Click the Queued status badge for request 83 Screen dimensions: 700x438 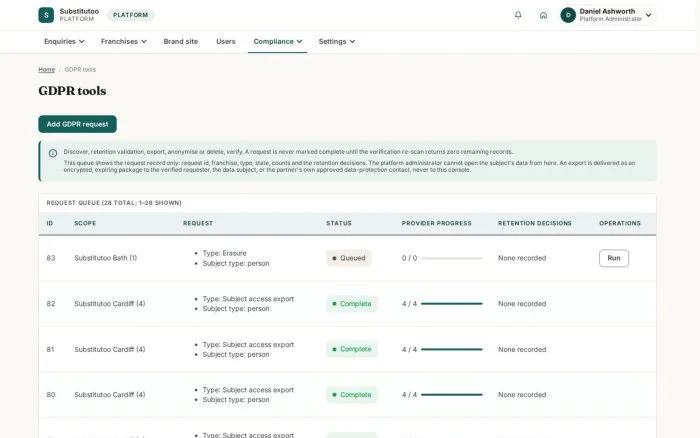coord(349,258)
